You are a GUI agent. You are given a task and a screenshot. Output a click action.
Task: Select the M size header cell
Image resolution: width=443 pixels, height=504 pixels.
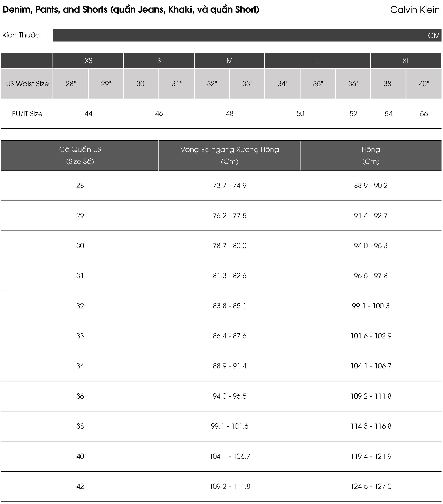[229, 61]
